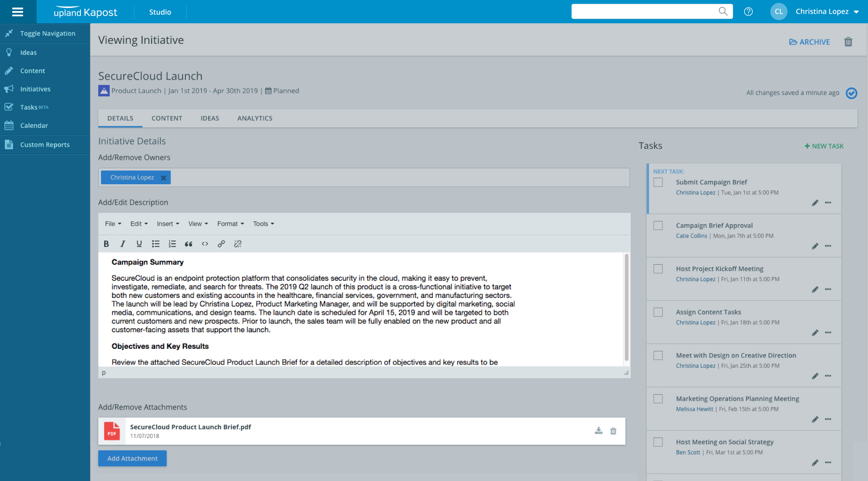This screenshot has width=868, height=481.
Task: Remove Christina Lopez from the owners
Action: pyautogui.click(x=163, y=178)
